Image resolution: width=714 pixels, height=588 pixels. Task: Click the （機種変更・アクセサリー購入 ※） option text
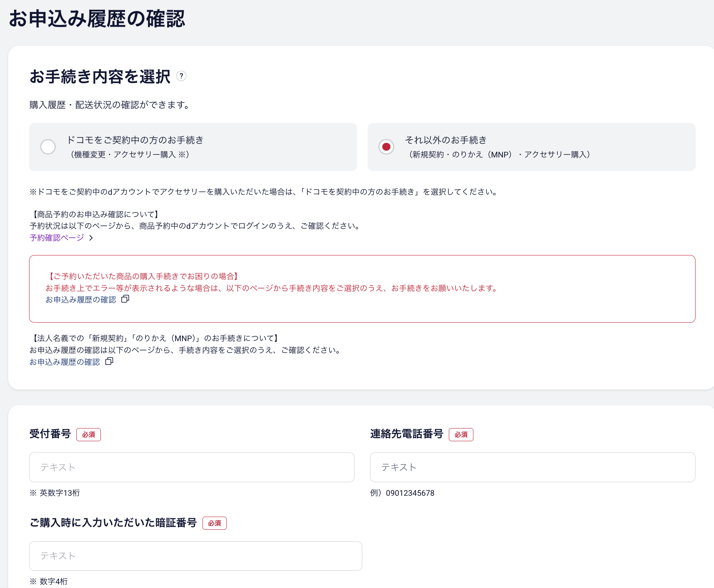pos(130,155)
